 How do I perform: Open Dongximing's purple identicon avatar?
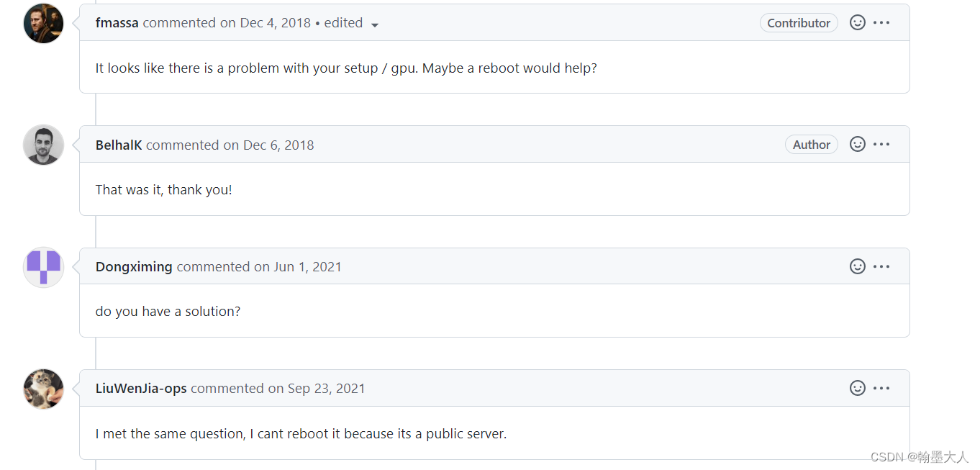click(44, 267)
